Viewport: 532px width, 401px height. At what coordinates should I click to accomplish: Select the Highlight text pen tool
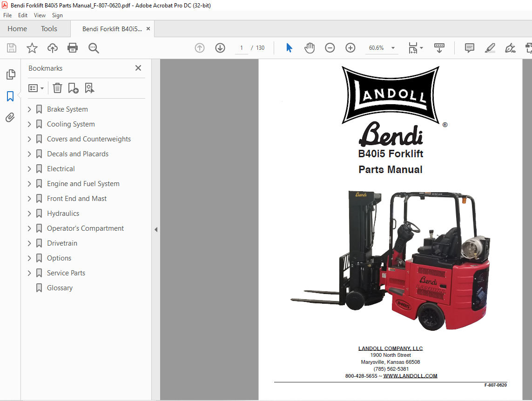[490, 48]
